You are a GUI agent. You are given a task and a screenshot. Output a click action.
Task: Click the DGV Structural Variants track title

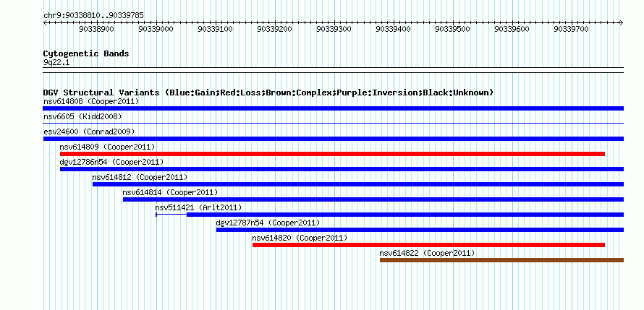268,92
